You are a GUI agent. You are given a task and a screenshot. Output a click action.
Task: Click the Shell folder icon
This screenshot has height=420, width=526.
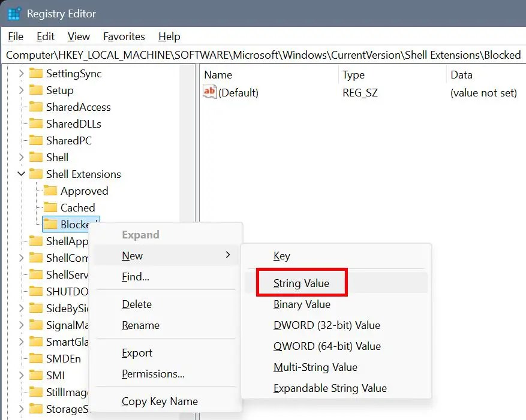(x=36, y=157)
